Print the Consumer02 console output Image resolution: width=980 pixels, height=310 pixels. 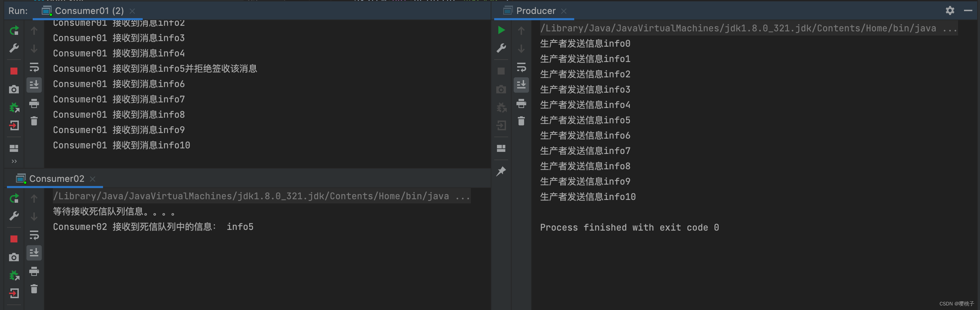(34, 271)
